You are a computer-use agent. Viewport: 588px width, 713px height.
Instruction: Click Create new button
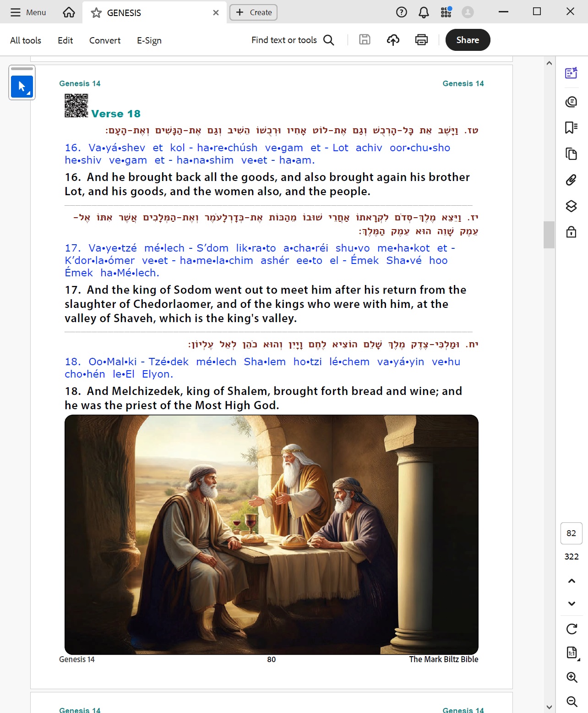(254, 12)
